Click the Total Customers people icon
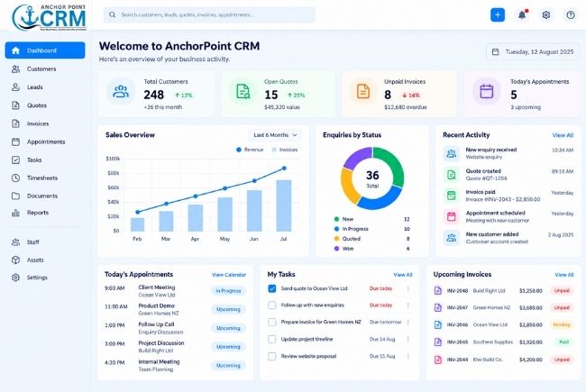The height and width of the screenshot is (392, 586). click(x=121, y=91)
